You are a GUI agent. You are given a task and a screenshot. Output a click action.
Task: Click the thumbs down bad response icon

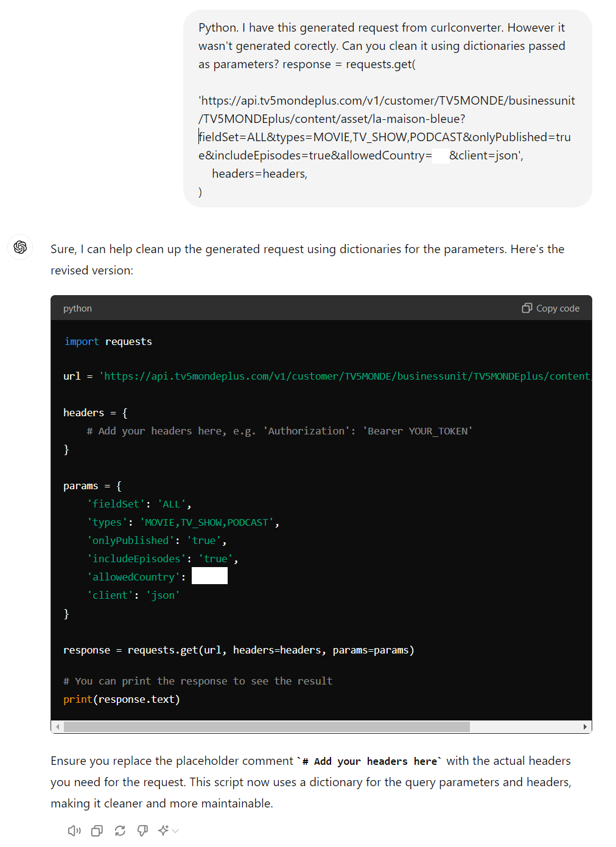coord(142,831)
